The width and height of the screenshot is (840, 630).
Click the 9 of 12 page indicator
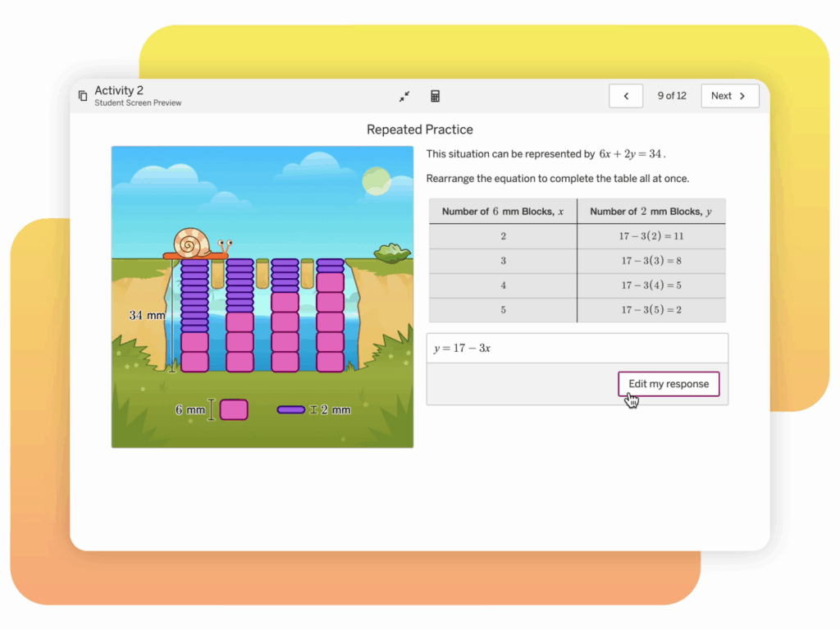pyautogui.click(x=672, y=96)
